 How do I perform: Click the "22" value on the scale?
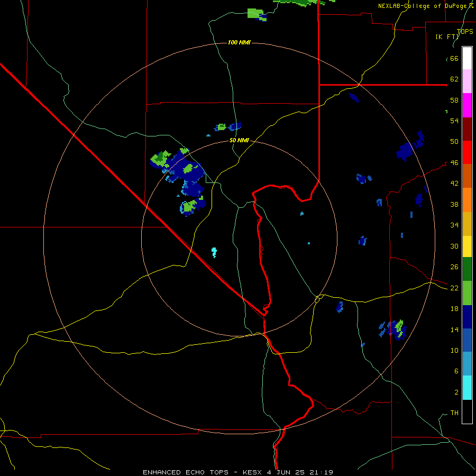[454, 288]
